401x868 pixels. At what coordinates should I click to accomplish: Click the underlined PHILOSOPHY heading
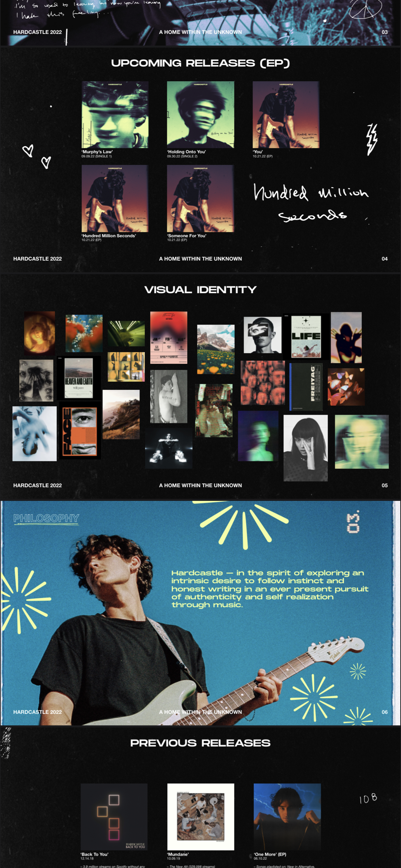click(x=46, y=519)
